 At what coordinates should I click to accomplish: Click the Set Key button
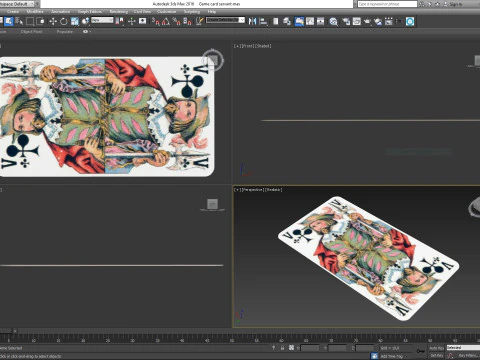pos(436,356)
